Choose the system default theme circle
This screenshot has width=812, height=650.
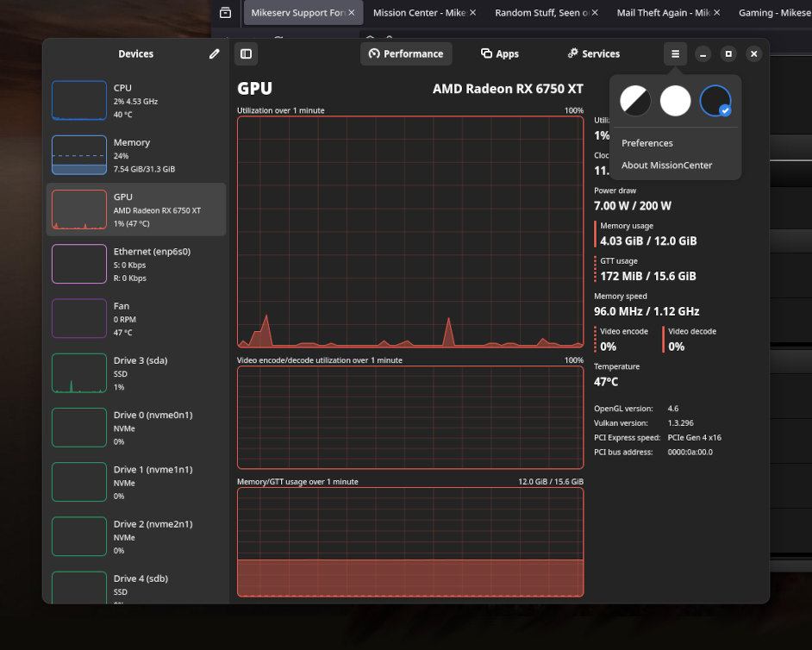(x=635, y=101)
